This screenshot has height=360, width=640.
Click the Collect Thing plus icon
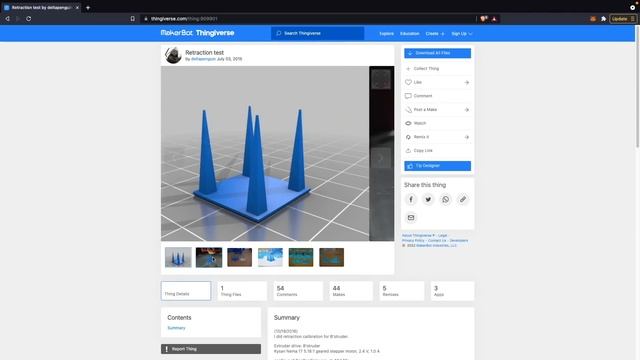point(408,69)
